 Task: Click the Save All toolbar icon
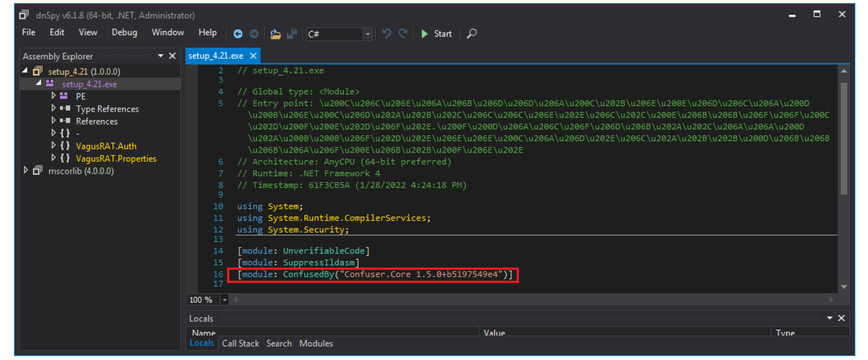pyautogui.click(x=292, y=34)
